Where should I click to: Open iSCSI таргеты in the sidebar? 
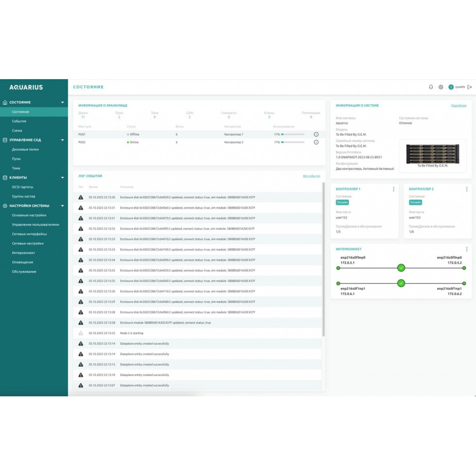pyautogui.click(x=22, y=187)
